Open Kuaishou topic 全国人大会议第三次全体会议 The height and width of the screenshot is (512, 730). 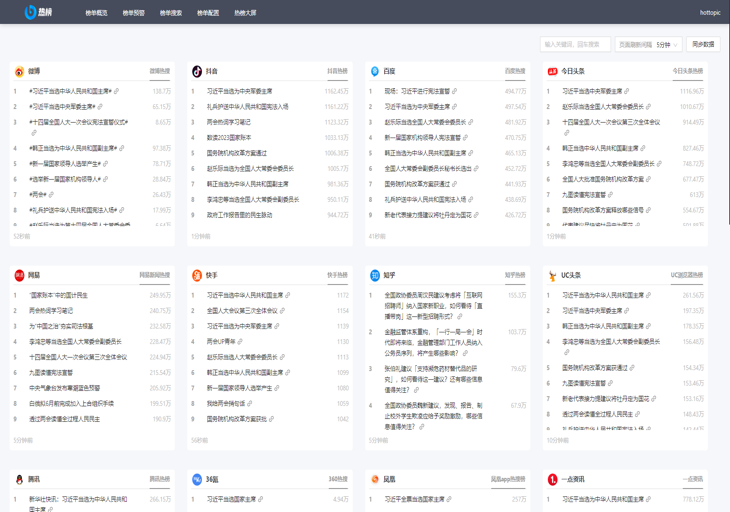point(242,311)
